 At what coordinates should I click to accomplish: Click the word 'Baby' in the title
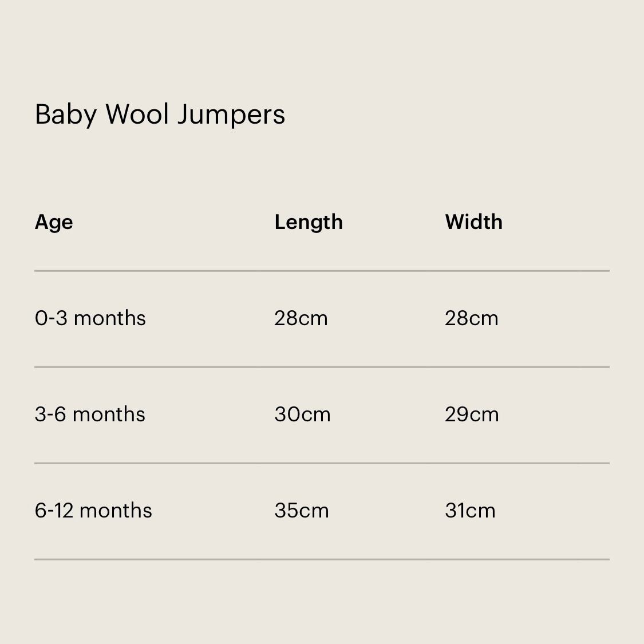65,114
